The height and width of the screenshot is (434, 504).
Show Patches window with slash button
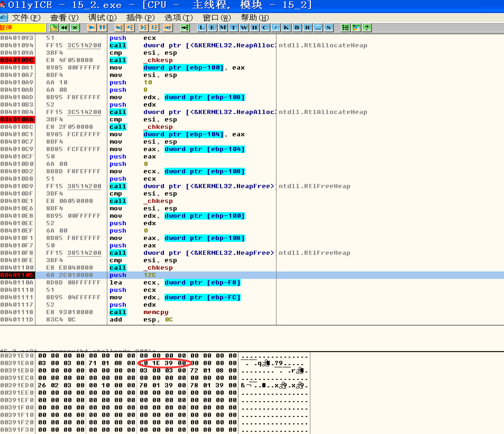pyautogui.click(x=276, y=28)
